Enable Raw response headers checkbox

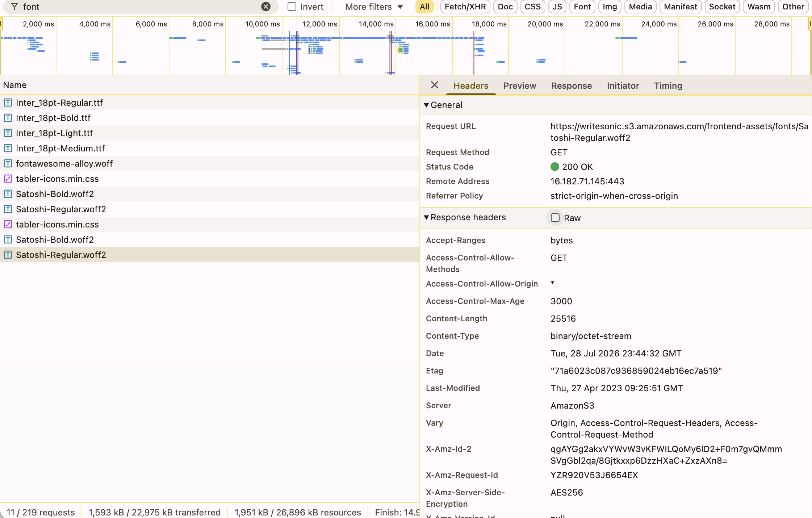click(x=555, y=218)
